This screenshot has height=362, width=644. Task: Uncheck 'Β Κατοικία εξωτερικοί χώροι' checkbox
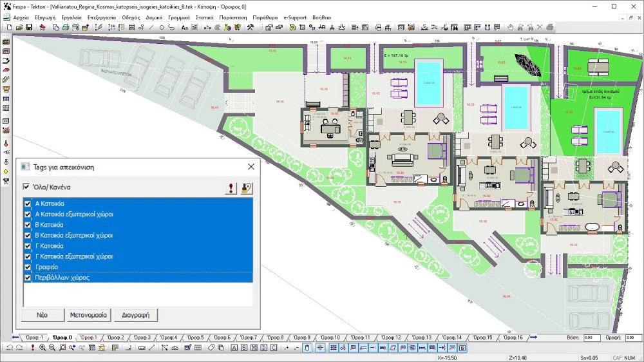coord(28,236)
